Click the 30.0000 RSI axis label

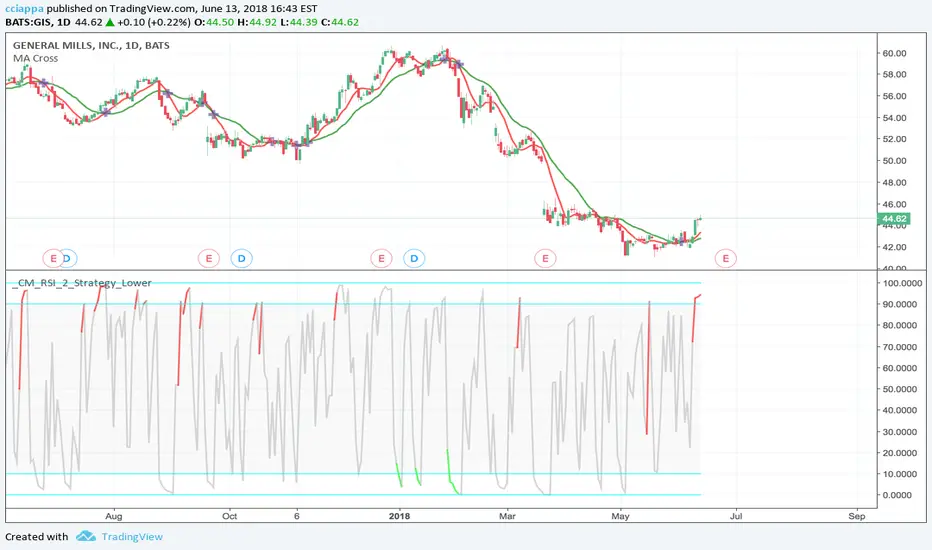tap(898, 432)
